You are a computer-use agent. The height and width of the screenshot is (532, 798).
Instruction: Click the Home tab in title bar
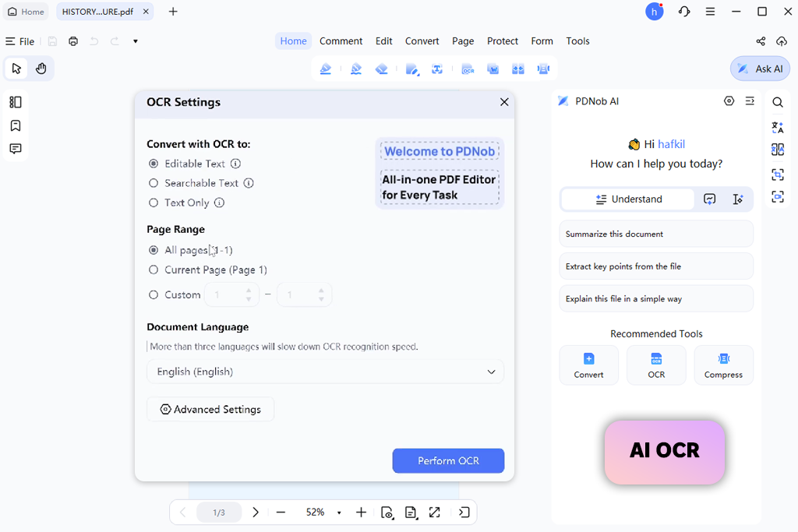point(26,11)
